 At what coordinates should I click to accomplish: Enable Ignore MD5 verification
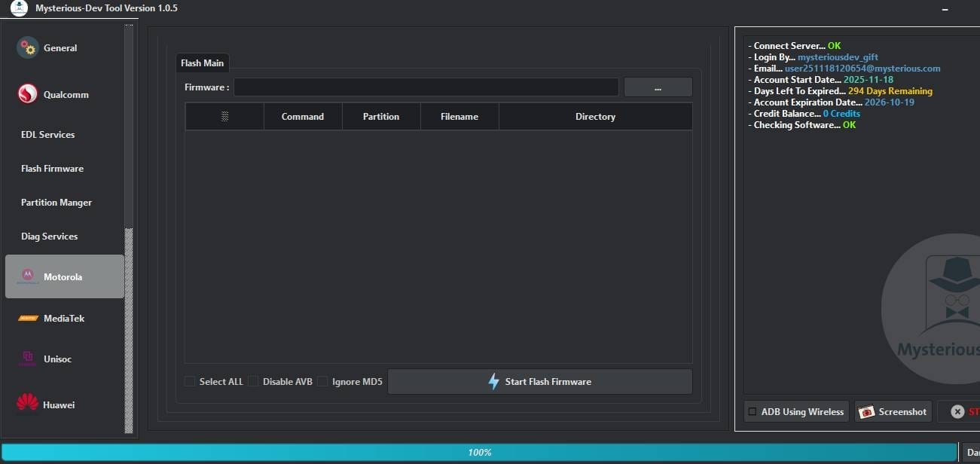[322, 381]
